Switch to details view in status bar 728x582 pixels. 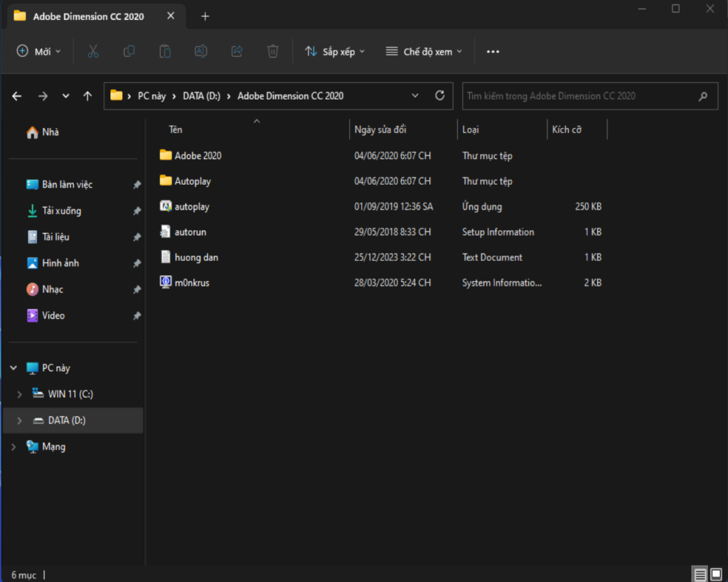click(700, 574)
